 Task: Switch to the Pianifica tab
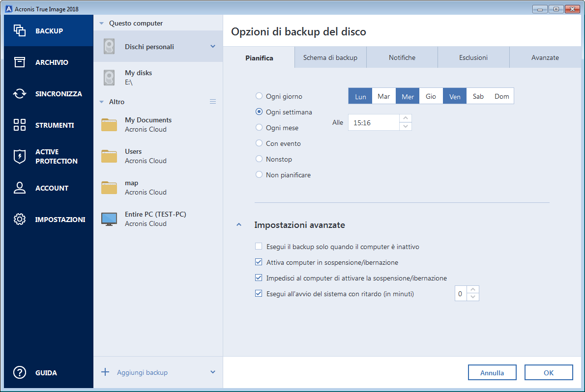coord(259,57)
